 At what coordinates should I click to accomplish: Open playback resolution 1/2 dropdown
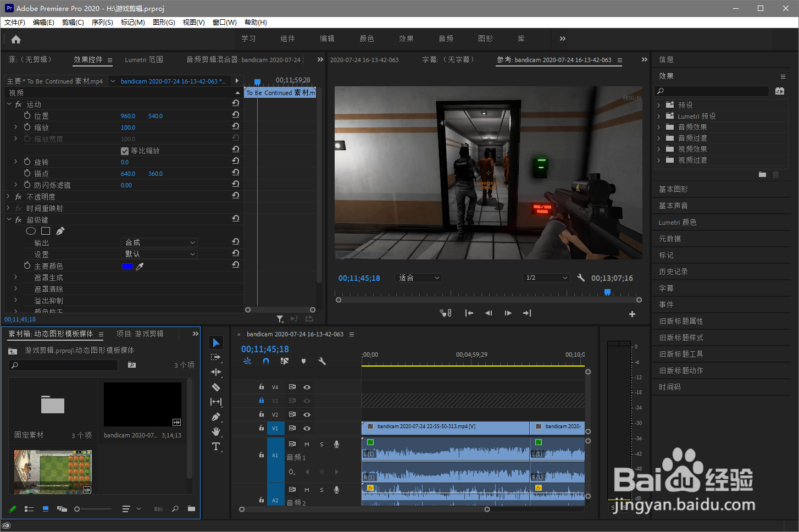click(546, 278)
